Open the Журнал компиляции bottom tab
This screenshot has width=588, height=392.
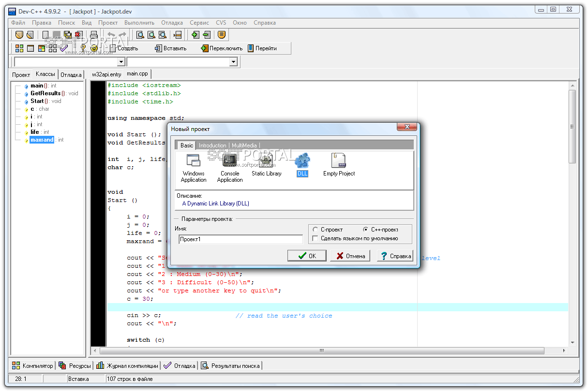[x=127, y=366]
